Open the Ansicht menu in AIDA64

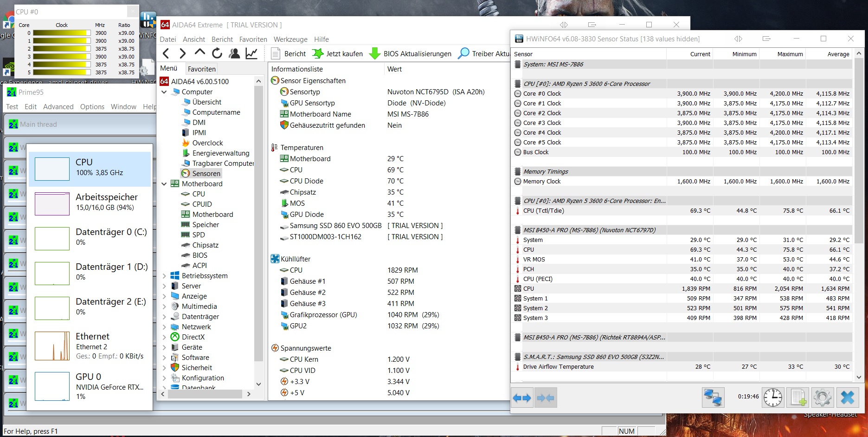coord(194,39)
